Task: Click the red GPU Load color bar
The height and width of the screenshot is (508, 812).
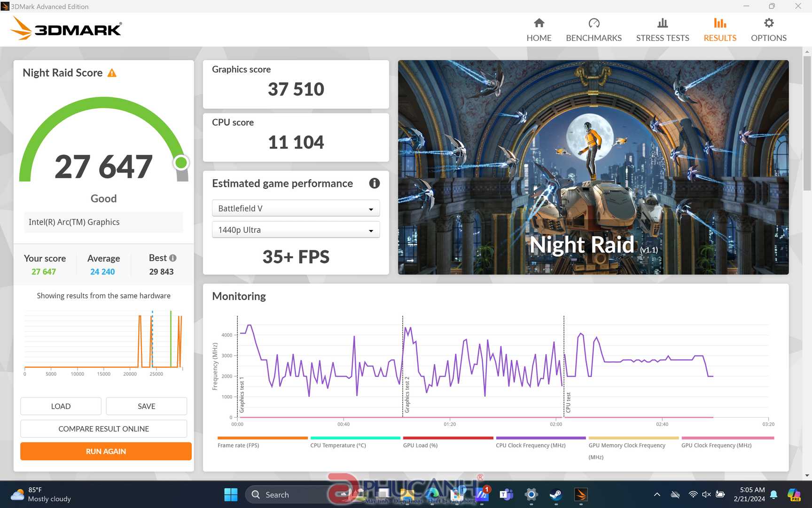Action: pos(448,438)
